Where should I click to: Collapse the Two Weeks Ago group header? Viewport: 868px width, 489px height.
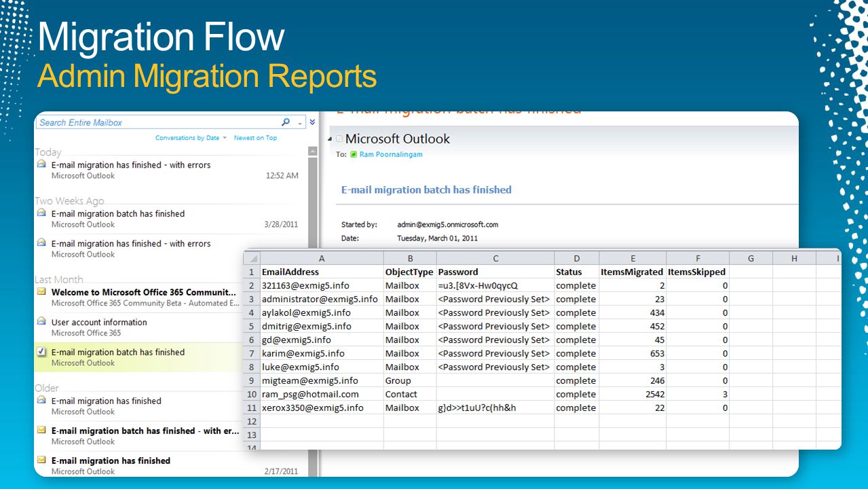pyautogui.click(x=70, y=201)
